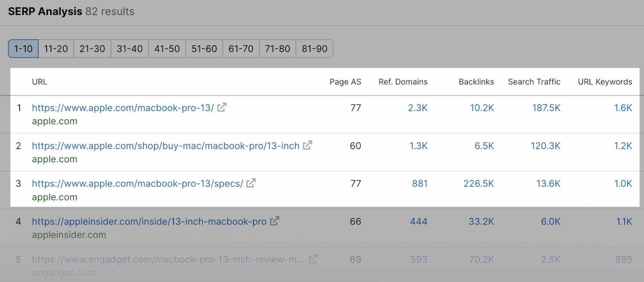Check 10.2K backlinks of first result
Viewport: 644px width, 282px height.
481,108
